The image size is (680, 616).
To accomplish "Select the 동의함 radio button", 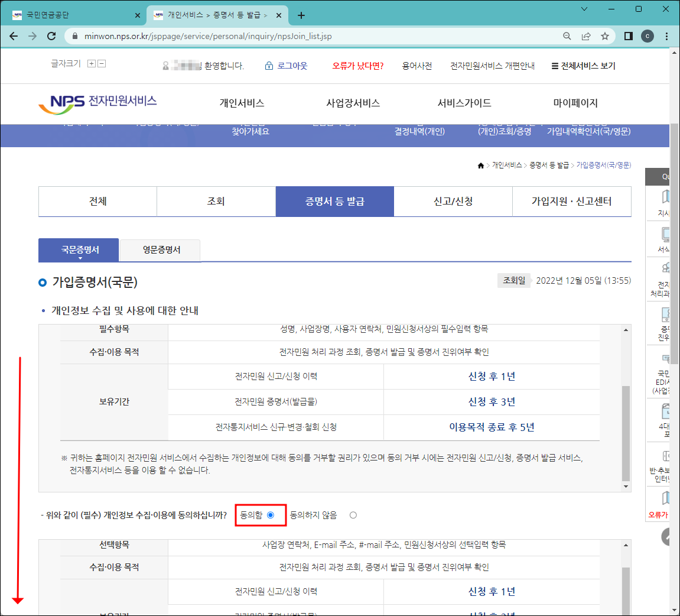I will pos(271,514).
